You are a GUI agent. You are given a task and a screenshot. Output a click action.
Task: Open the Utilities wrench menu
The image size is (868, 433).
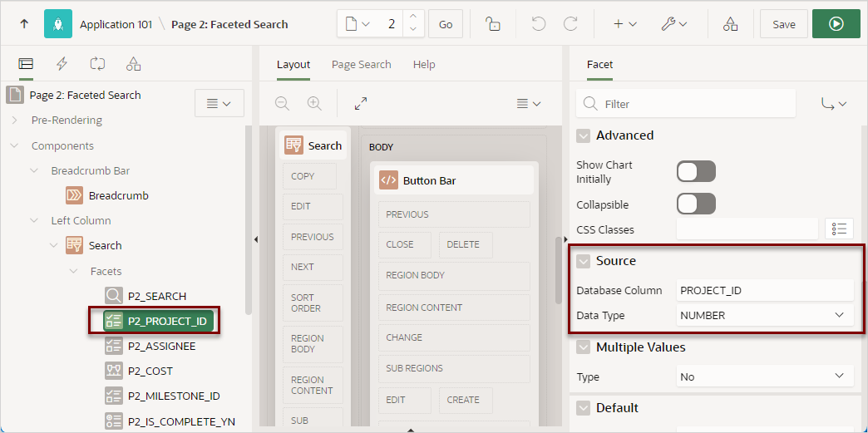(x=673, y=24)
